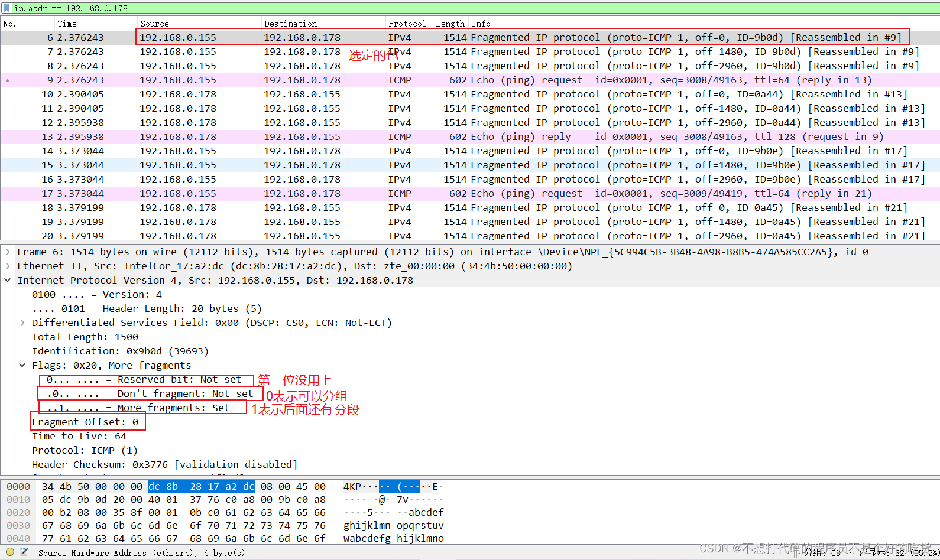Select packet 6 in the packet list
This screenshot has width=940, height=560.
(x=470, y=37)
